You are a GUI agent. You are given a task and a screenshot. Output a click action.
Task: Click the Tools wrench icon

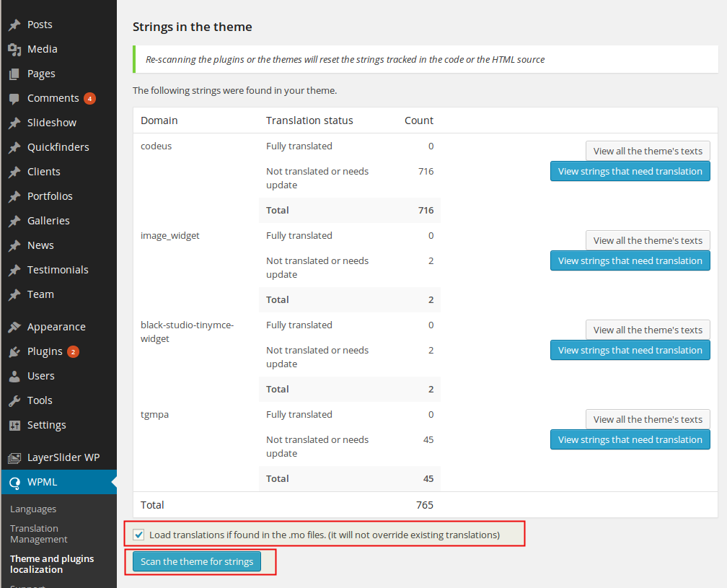click(14, 400)
